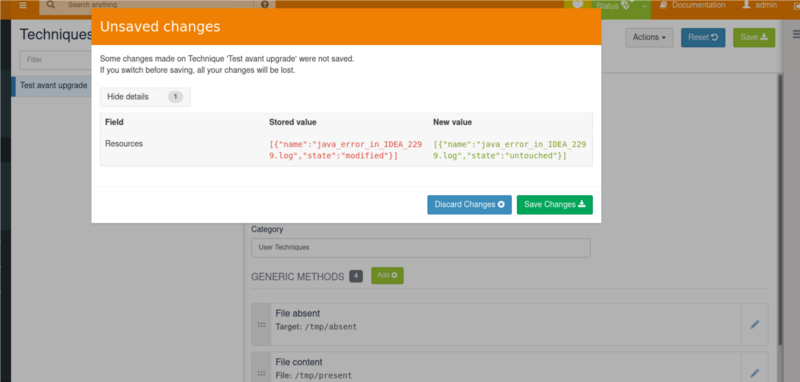Open the Documentation link
This screenshot has width=800, height=382.
tap(692, 5)
